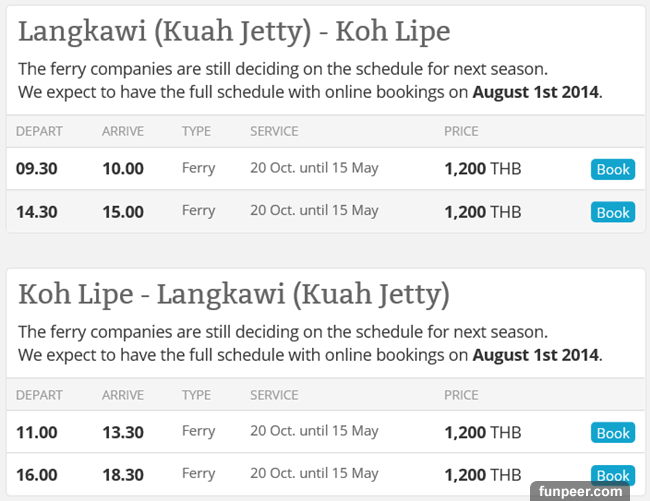Book the 09.30 ferry to Koh Lipe
This screenshot has height=501, width=650.
pyautogui.click(x=612, y=169)
